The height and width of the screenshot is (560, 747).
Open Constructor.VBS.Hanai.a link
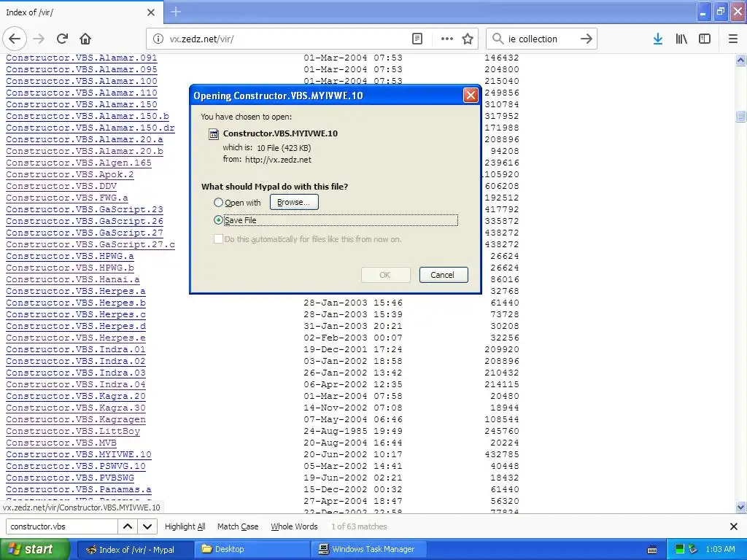coord(73,279)
